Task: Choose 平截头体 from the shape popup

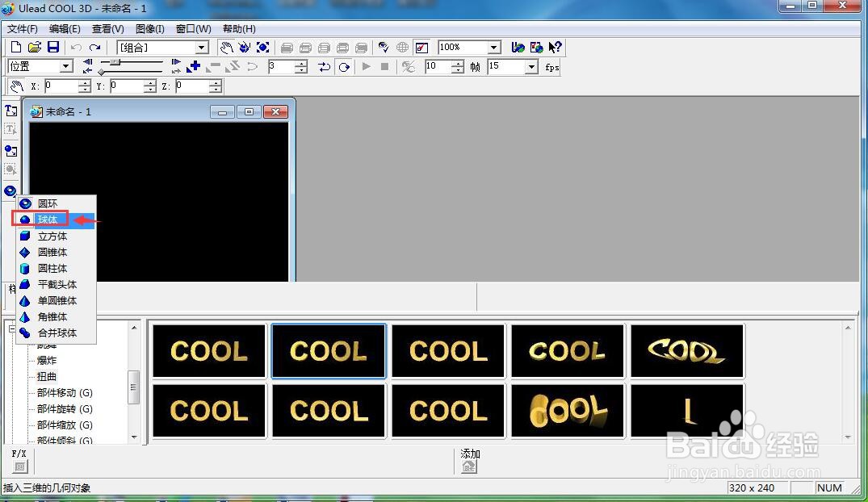Action: point(56,284)
